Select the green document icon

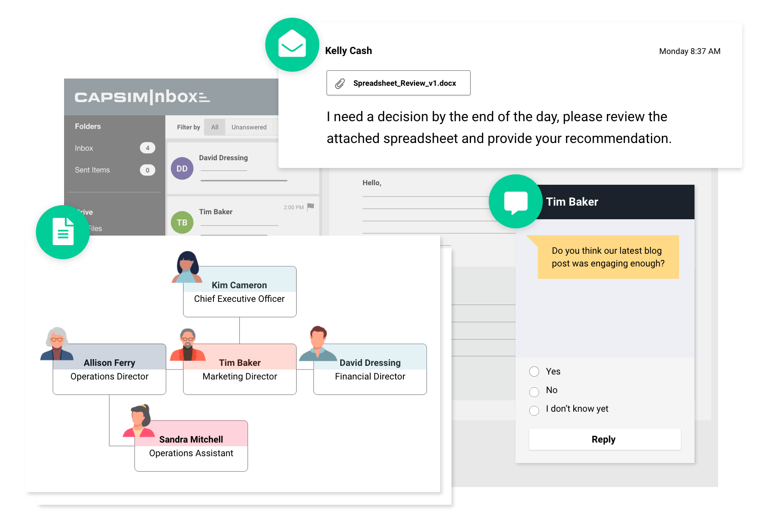63,232
